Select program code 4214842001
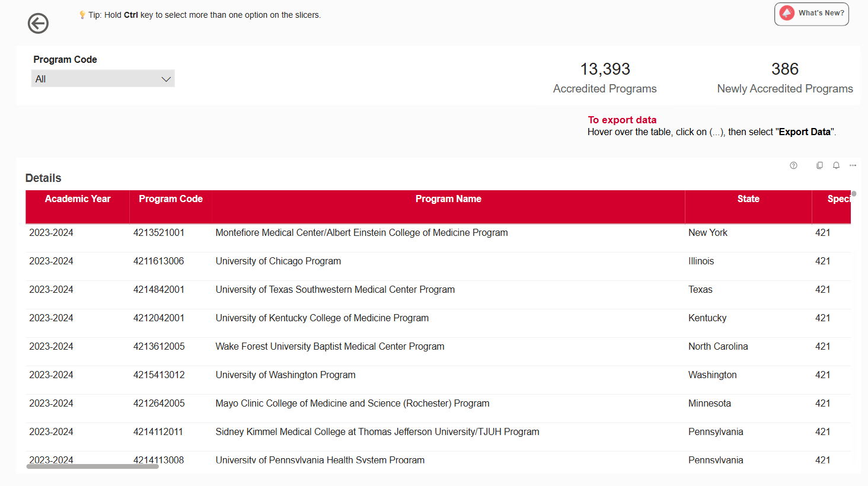The width and height of the screenshot is (868, 486). (159, 290)
